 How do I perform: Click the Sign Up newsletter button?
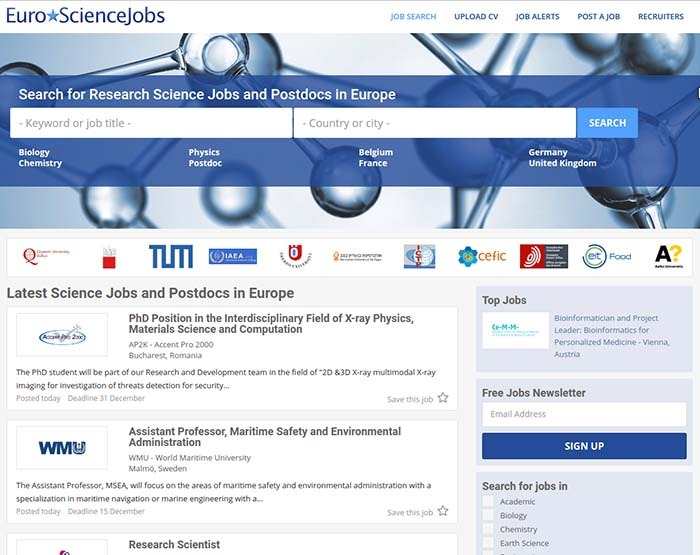pos(584,446)
